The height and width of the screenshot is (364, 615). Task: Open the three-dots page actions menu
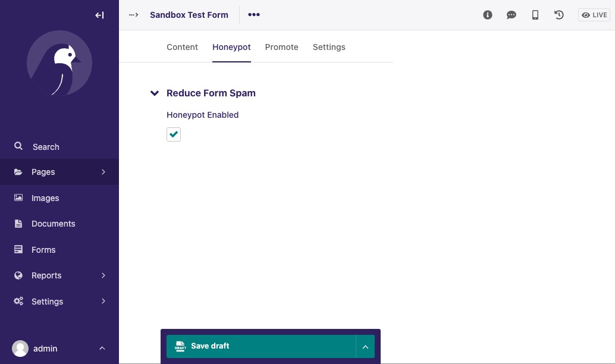(x=254, y=14)
